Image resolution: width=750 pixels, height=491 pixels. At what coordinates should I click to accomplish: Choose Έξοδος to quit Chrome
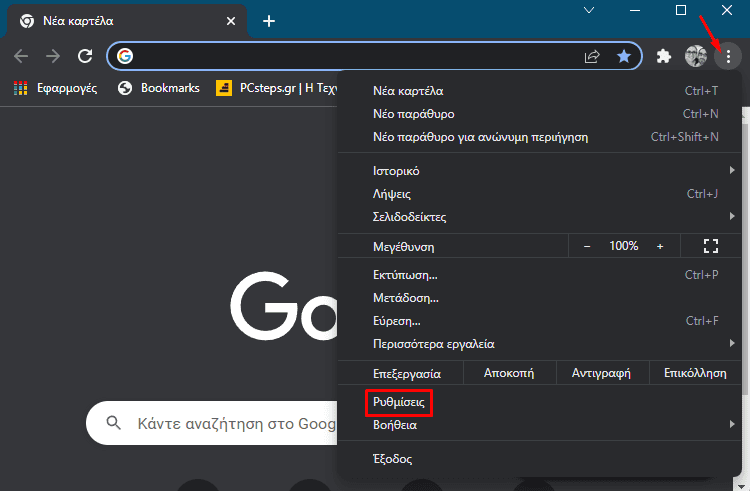point(540,459)
